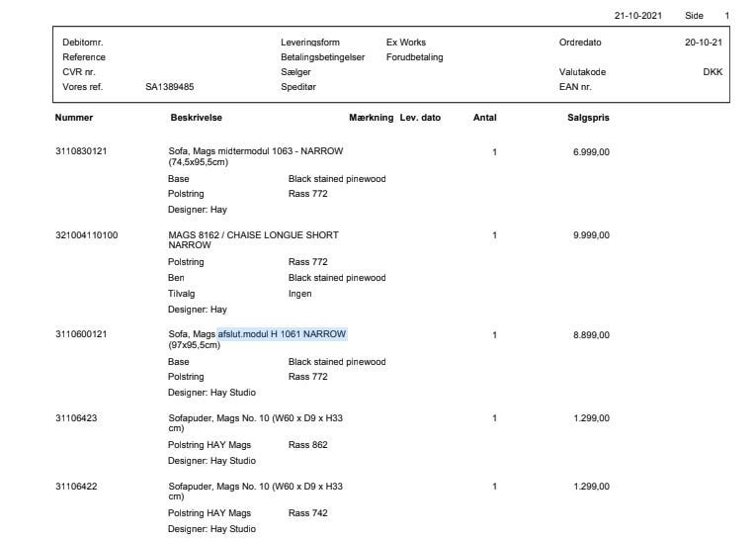Select price "8.899,00"
The width and height of the screenshot is (756, 539).
pyautogui.click(x=591, y=335)
